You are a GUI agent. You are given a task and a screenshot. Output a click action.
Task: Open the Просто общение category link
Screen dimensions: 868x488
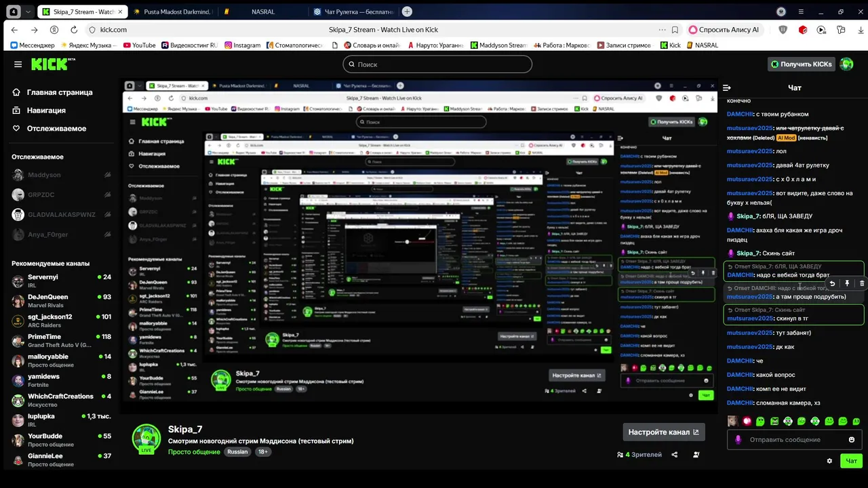[194, 452]
